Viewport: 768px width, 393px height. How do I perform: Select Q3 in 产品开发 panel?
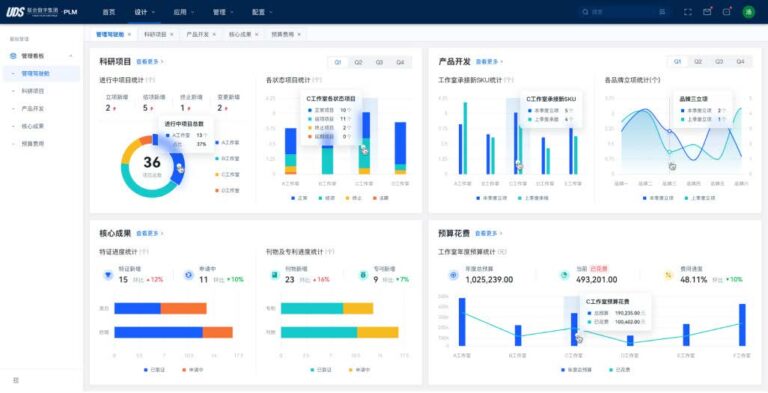coord(719,62)
